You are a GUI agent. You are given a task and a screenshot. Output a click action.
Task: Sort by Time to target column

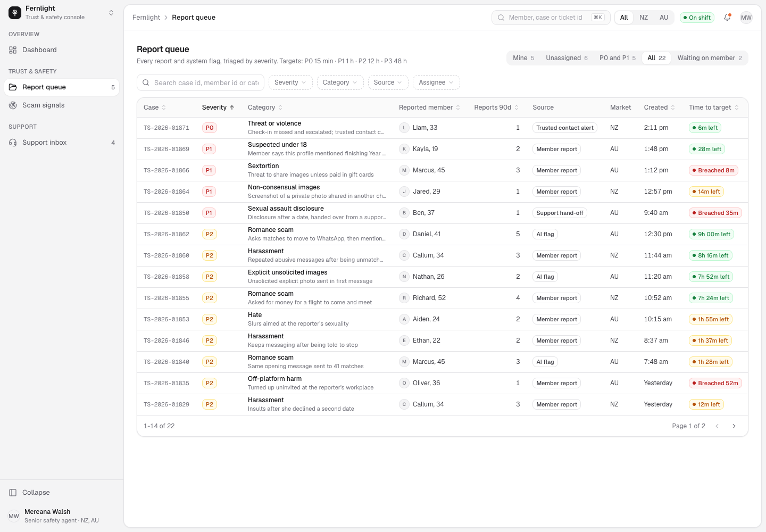[714, 107]
